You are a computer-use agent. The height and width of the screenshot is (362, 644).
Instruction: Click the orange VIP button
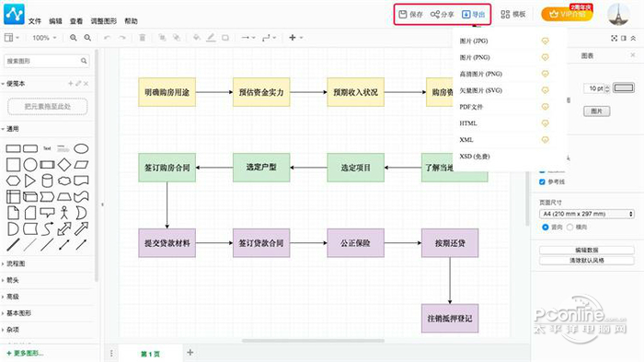(x=567, y=14)
